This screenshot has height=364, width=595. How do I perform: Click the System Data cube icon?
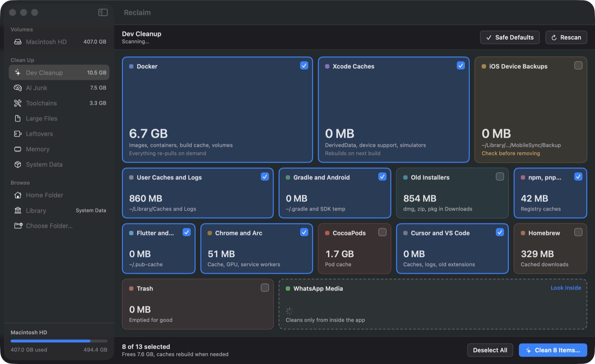(18, 165)
